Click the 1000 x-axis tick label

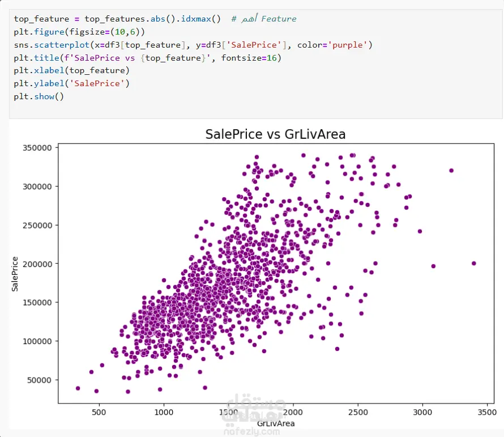tap(164, 412)
